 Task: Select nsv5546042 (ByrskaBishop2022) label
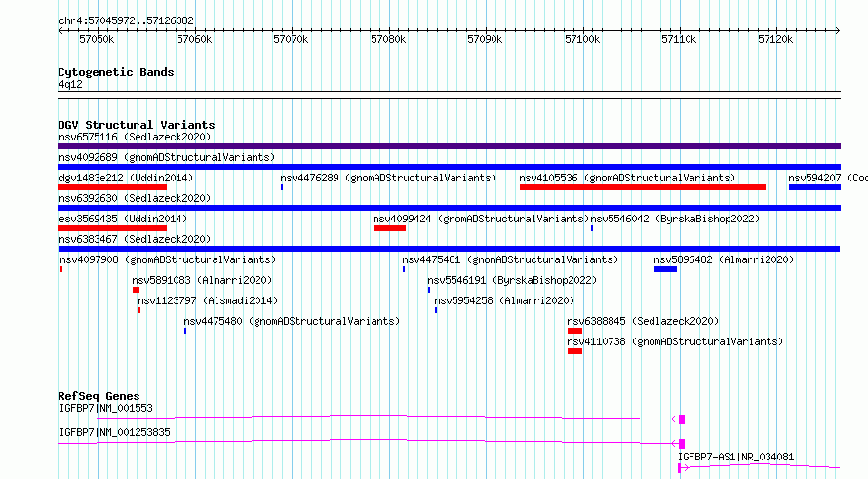(675, 219)
